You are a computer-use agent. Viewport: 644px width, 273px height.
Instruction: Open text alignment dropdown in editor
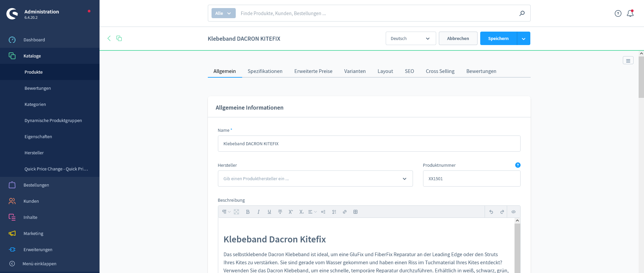312,212
